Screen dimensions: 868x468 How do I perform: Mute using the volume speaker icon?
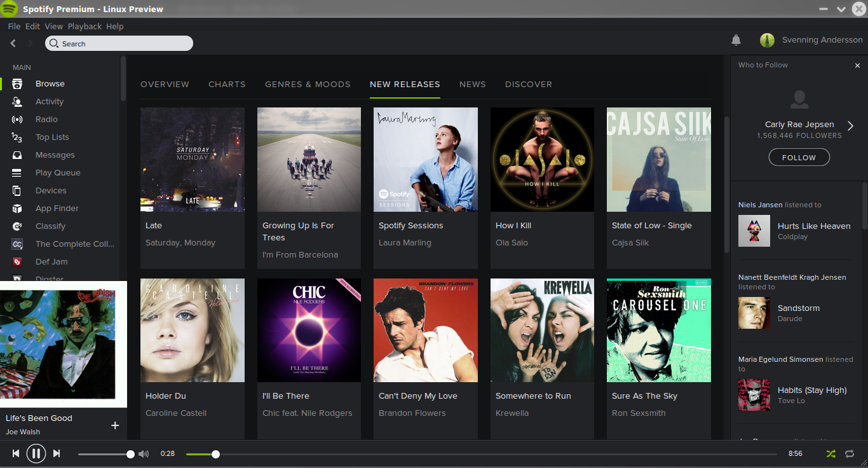(144, 454)
